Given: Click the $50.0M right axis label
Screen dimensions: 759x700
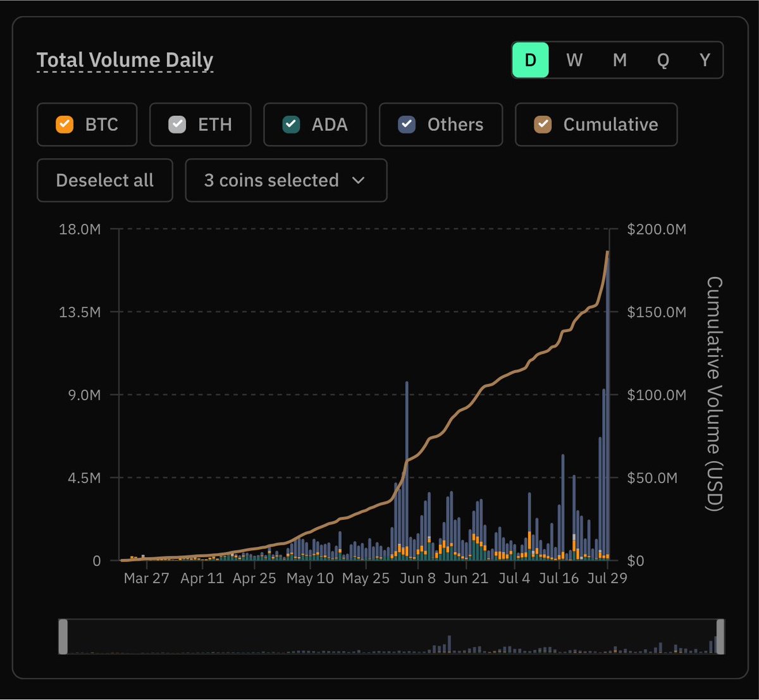Looking at the screenshot, I should click(x=652, y=477).
